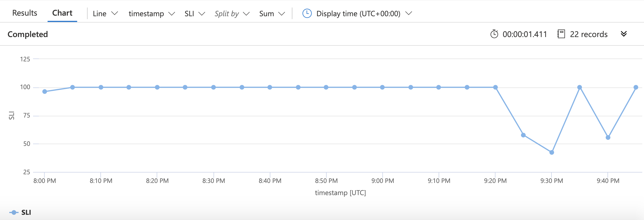
Task: Expand query details with the double chevron
Action: click(624, 34)
